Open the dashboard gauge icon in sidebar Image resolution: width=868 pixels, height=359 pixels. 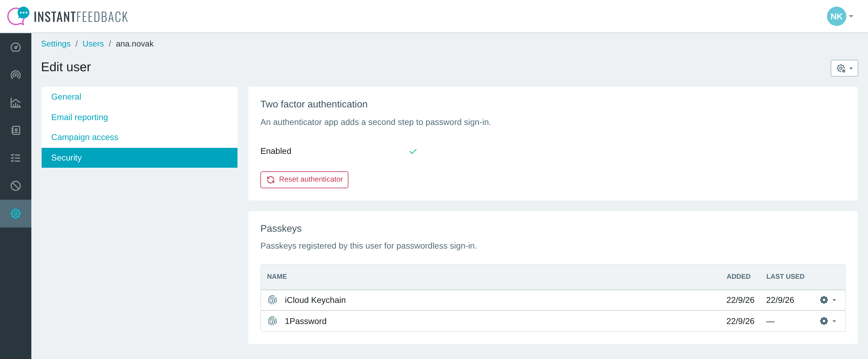[x=15, y=47]
